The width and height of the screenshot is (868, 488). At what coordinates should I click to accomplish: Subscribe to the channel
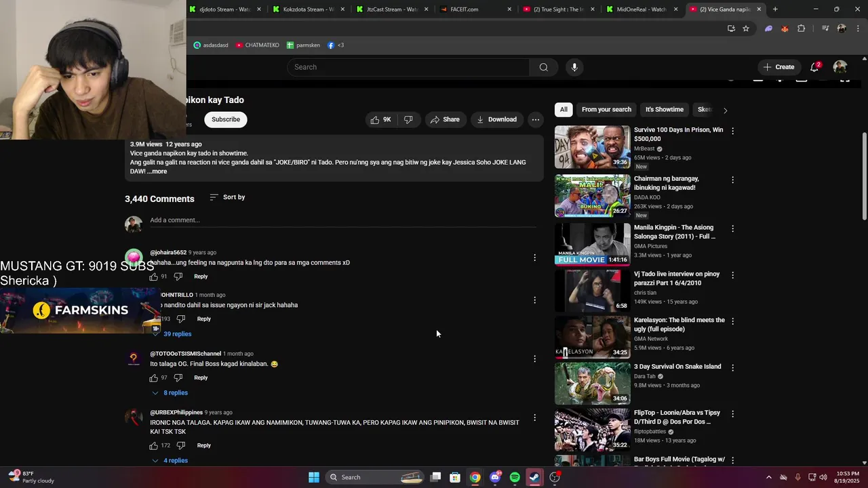226,119
